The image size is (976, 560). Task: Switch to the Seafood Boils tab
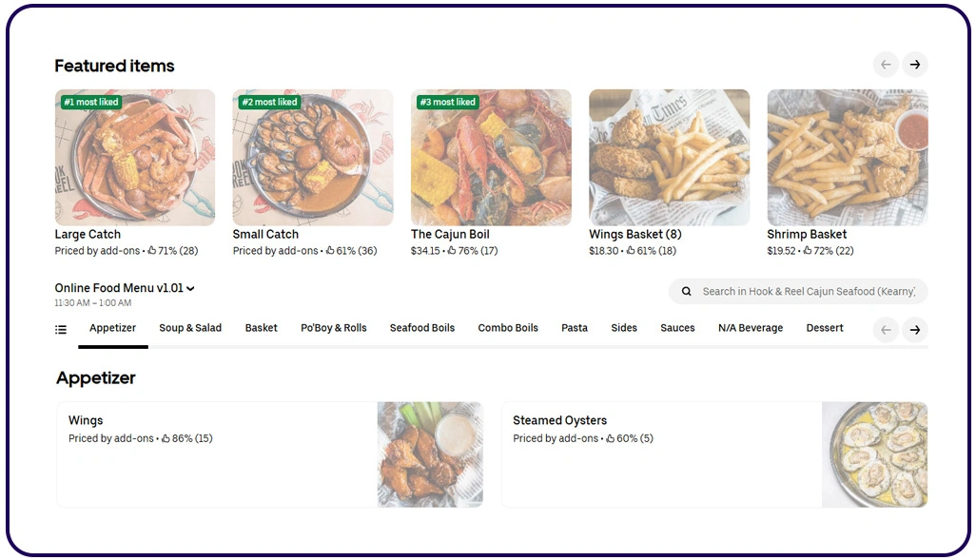[422, 328]
